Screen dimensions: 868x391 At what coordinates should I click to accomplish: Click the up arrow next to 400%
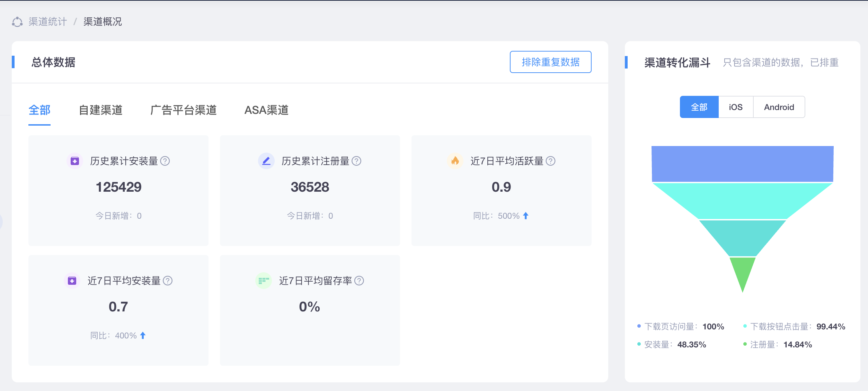[143, 335]
